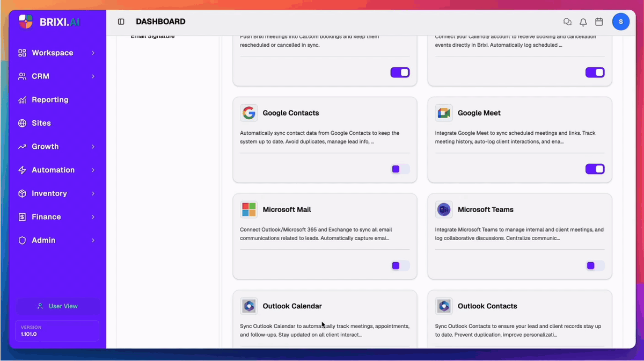Open the notifications bell icon

(x=583, y=22)
